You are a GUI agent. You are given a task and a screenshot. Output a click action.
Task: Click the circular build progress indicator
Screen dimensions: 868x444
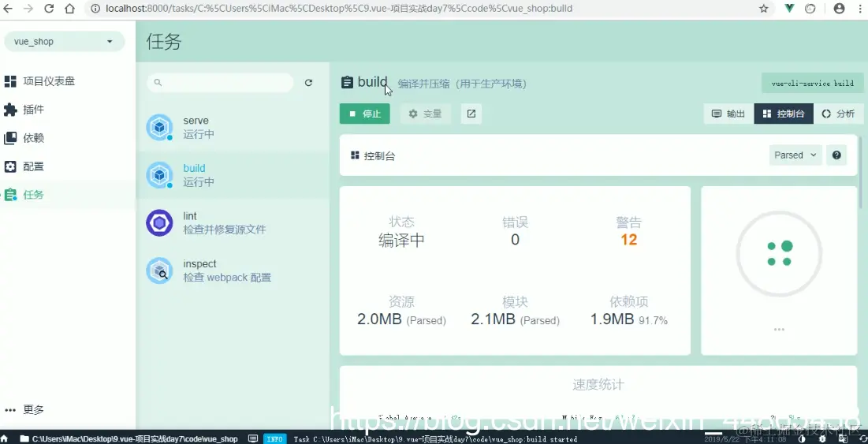[779, 254]
